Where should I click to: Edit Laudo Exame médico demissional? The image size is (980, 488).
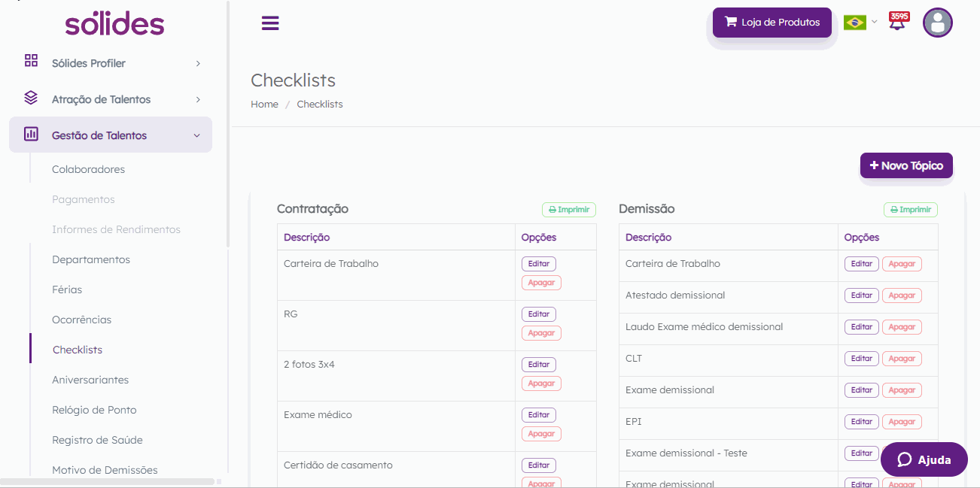click(x=862, y=327)
